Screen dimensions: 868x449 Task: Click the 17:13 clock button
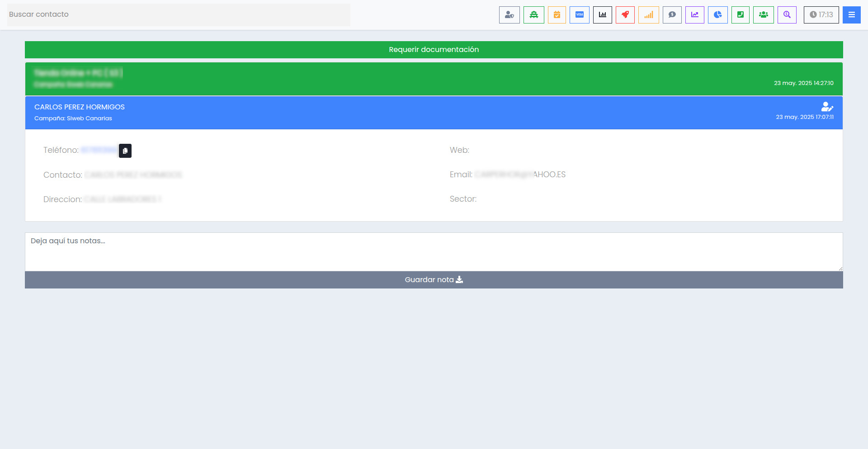coord(821,15)
